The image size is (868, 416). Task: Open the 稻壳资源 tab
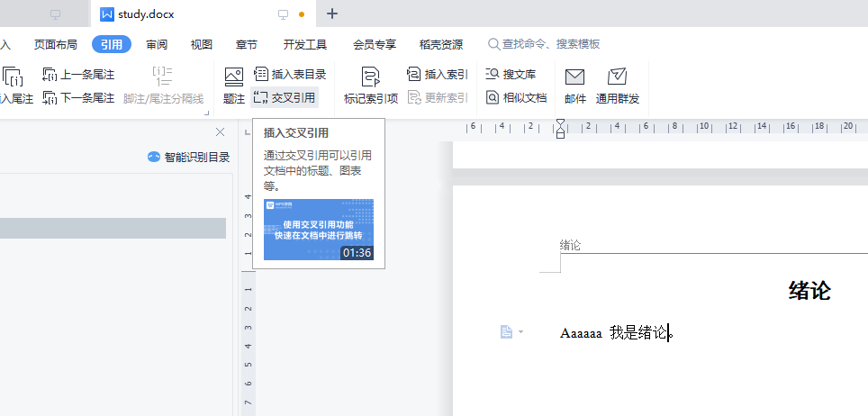click(441, 44)
